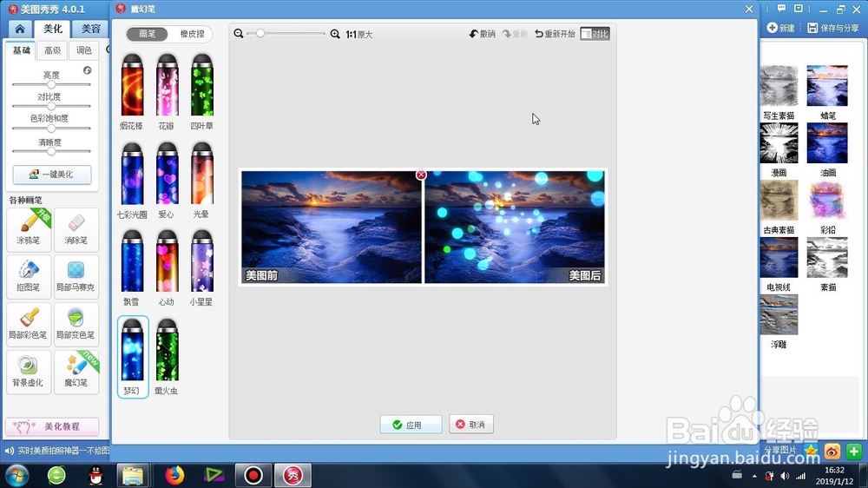Screen dimensions: 868x488
Task: Open the 局部马赛克 tool
Action: coord(76,276)
